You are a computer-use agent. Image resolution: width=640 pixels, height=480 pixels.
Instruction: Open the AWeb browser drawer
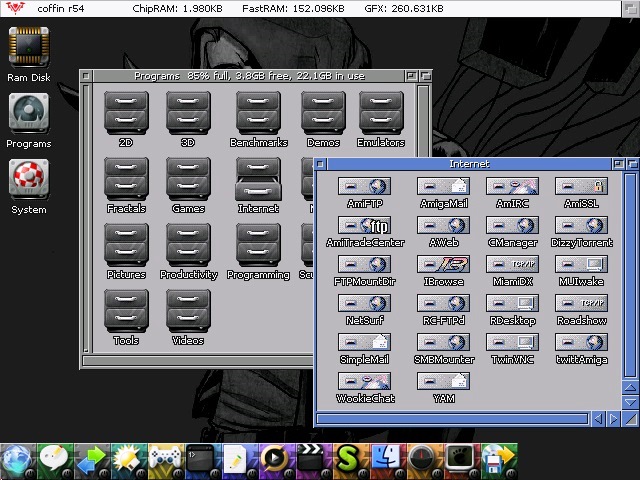coord(444,225)
